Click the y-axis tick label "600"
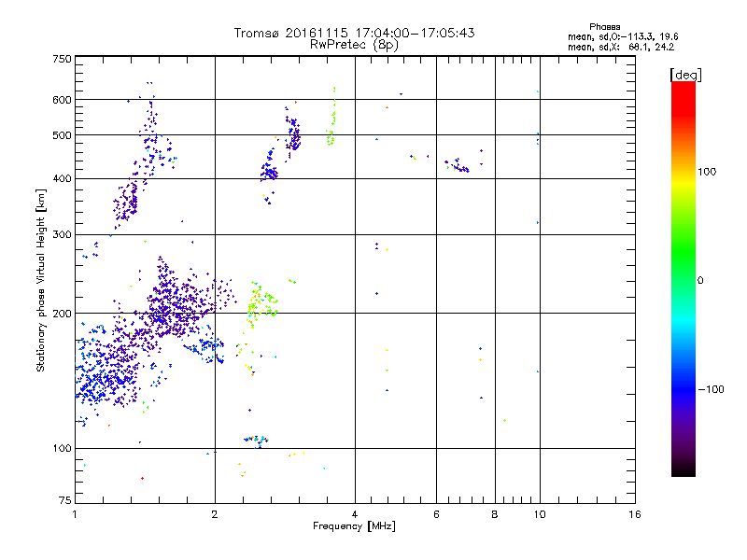This screenshot has width=747, height=560. click(x=62, y=100)
